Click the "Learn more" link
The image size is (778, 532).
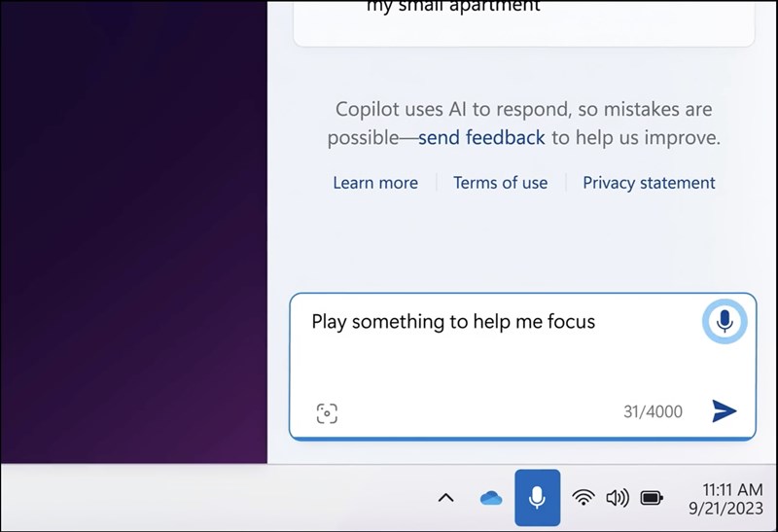pyautogui.click(x=375, y=183)
